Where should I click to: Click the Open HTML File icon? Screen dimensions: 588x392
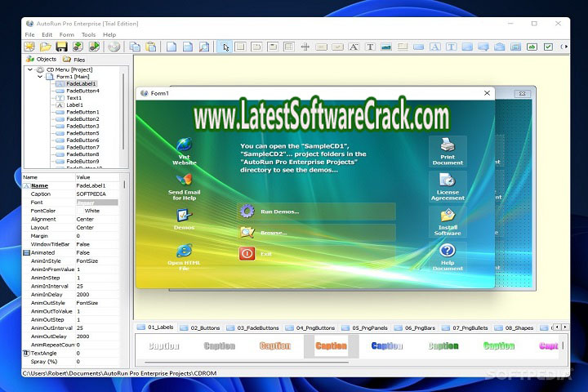pos(184,251)
